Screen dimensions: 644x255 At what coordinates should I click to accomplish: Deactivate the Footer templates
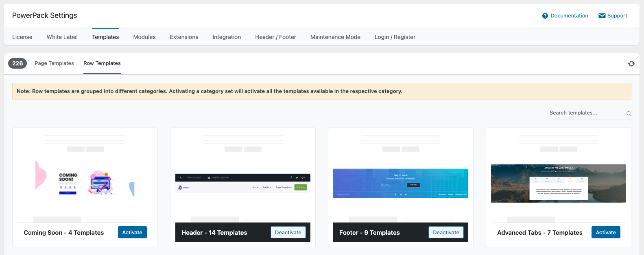coord(446,232)
